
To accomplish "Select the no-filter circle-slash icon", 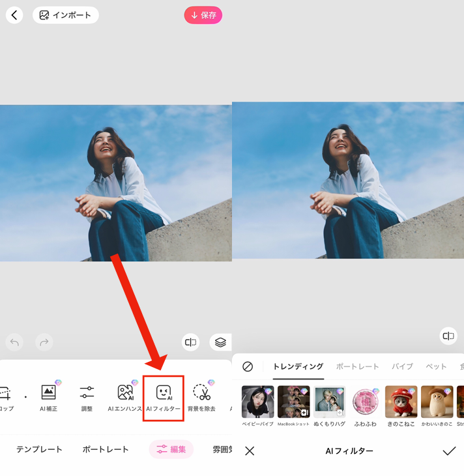I will [x=248, y=366].
